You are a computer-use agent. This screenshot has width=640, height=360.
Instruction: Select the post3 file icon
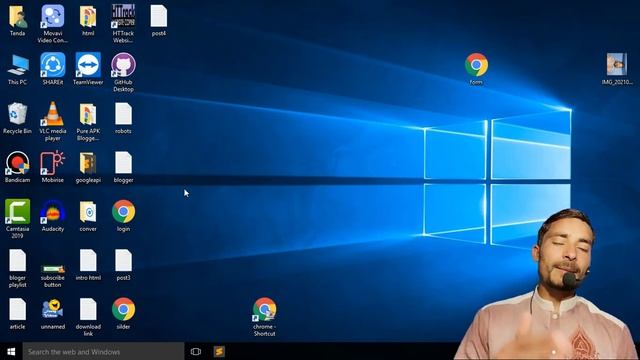123,260
